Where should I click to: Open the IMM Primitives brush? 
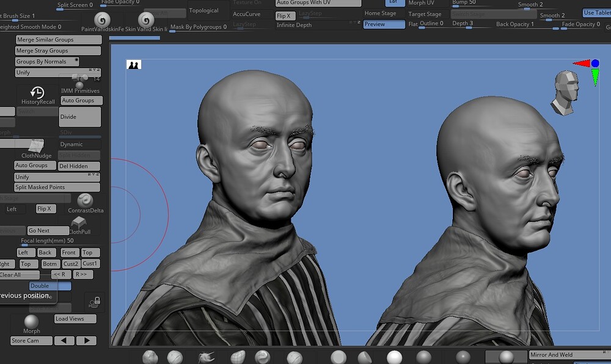[x=80, y=83]
